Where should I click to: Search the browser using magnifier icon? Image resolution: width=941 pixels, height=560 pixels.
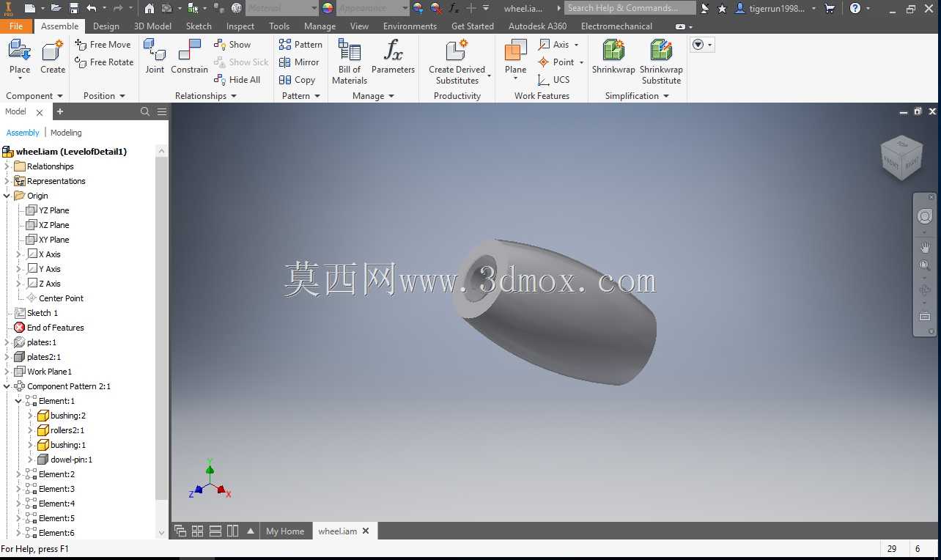point(145,111)
